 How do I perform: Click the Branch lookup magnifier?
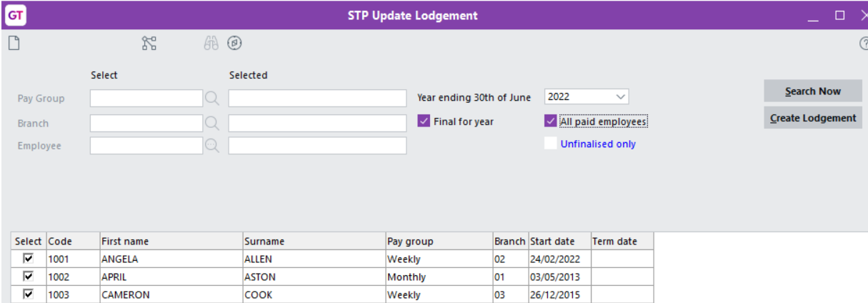tap(211, 123)
